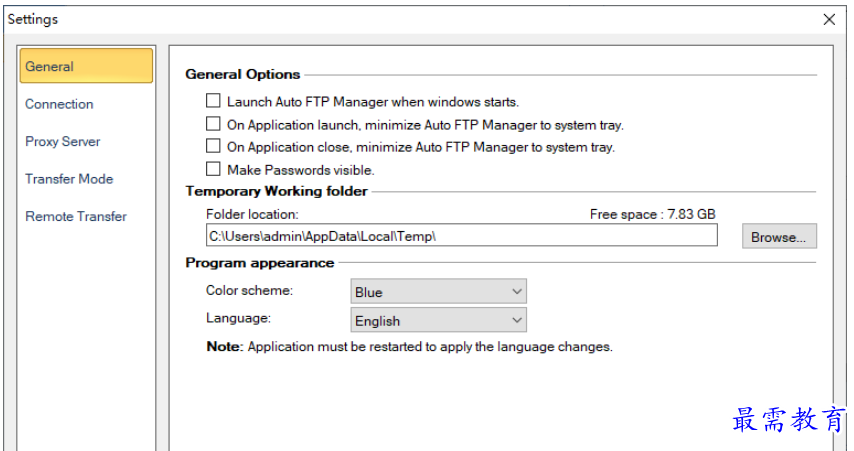Toggle Make Passwords visible checkbox
This screenshot has width=854, height=451.
pos(213,169)
